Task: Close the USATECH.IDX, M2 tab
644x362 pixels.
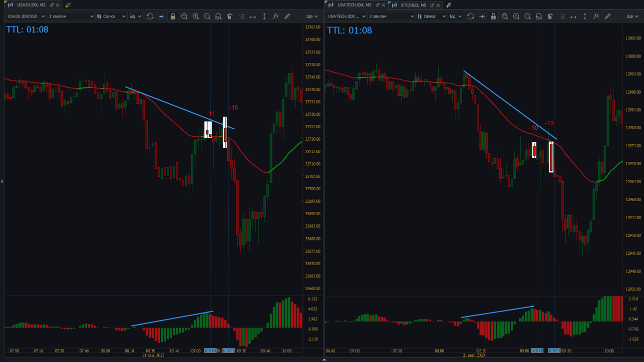Action: coord(383,5)
